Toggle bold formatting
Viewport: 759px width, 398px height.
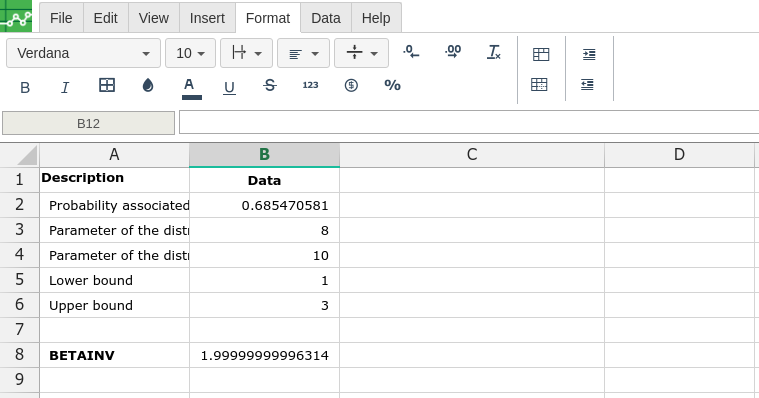25,87
